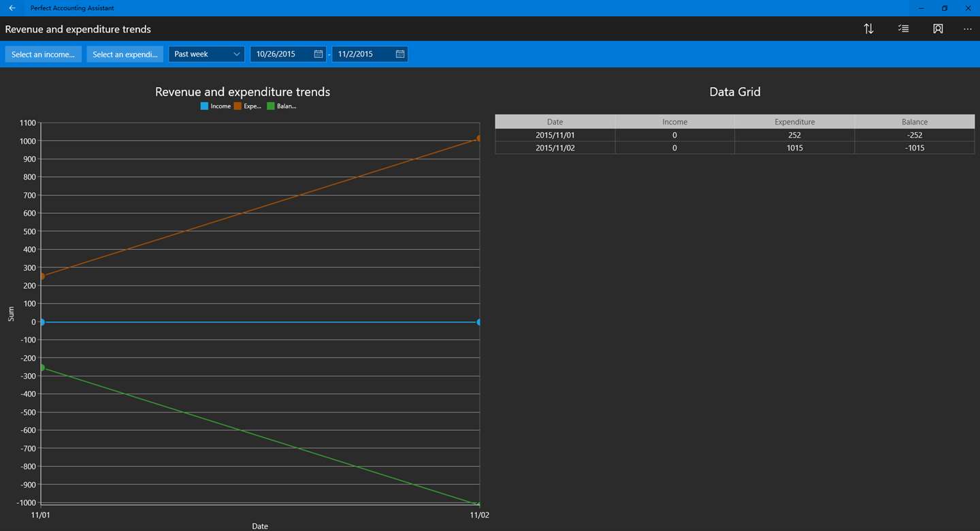
Task: Click the Select an expenditure button
Action: (125, 54)
